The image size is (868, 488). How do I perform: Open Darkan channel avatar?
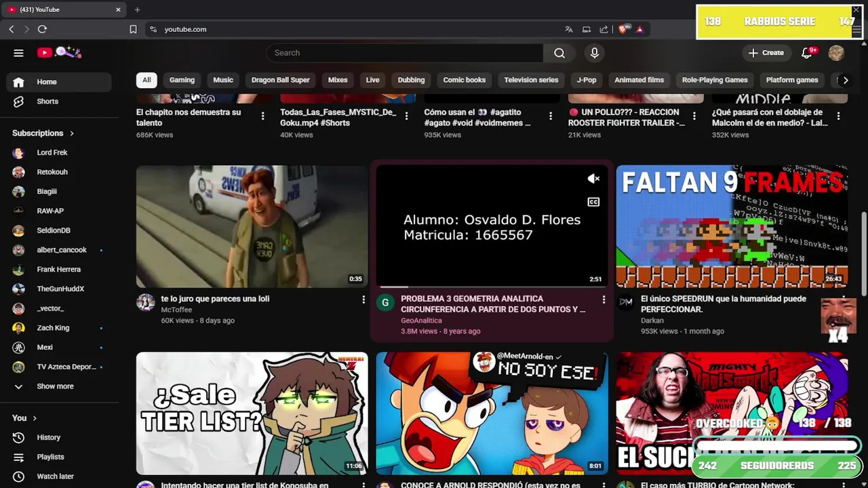point(625,302)
